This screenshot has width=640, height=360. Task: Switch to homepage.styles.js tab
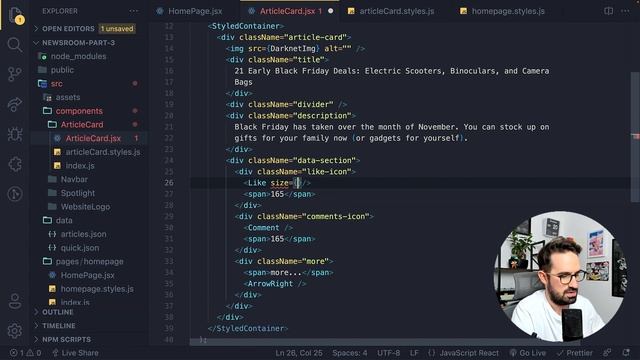point(502,11)
